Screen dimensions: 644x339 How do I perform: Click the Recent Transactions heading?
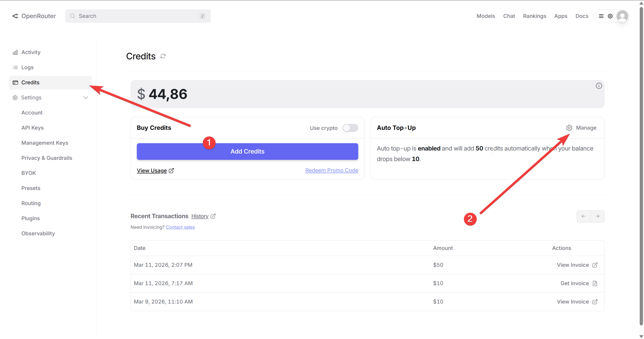(159, 216)
